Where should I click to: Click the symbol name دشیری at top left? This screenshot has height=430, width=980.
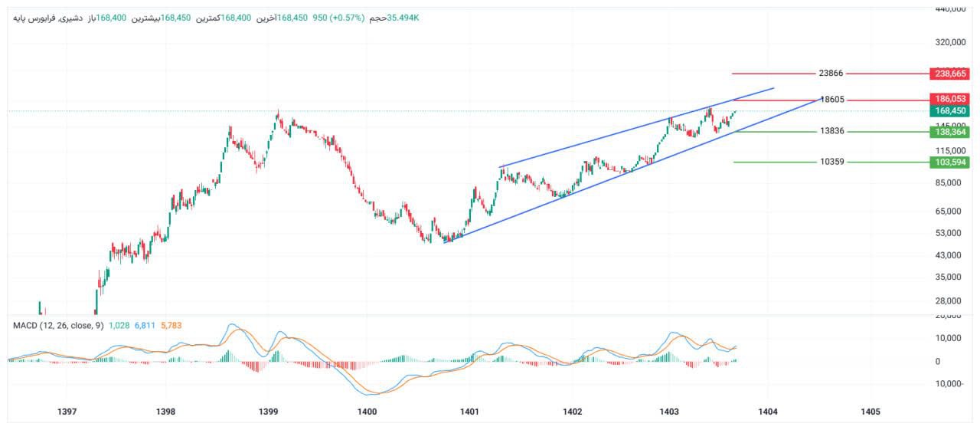coord(75,17)
